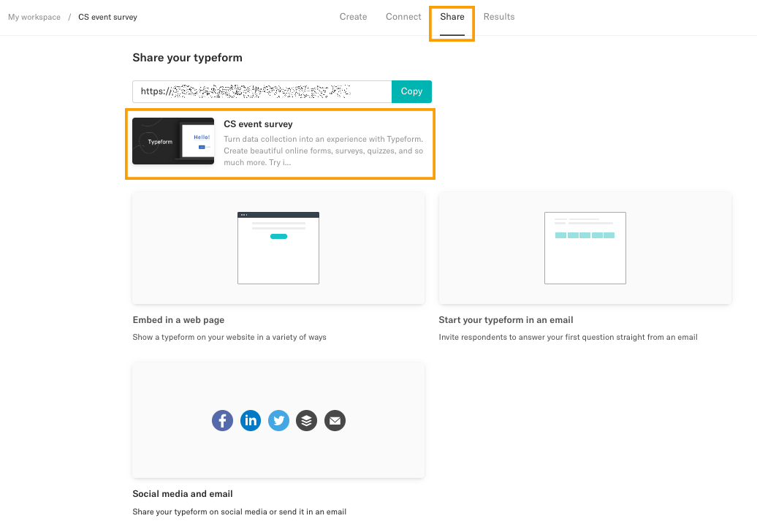Click 'Start your typeform in an email' heading
This screenshot has width=757, height=532.
coord(506,320)
